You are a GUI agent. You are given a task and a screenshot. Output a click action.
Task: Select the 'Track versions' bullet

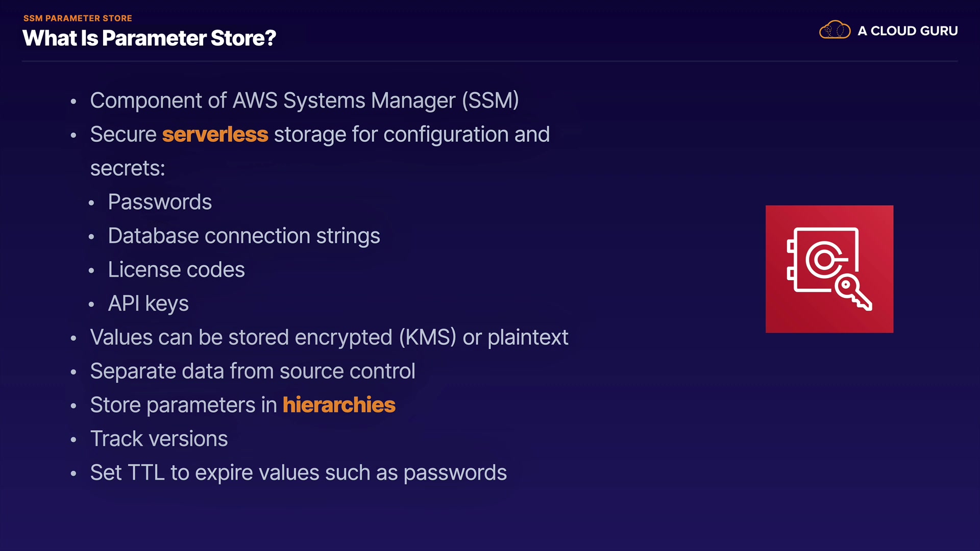click(159, 439)
